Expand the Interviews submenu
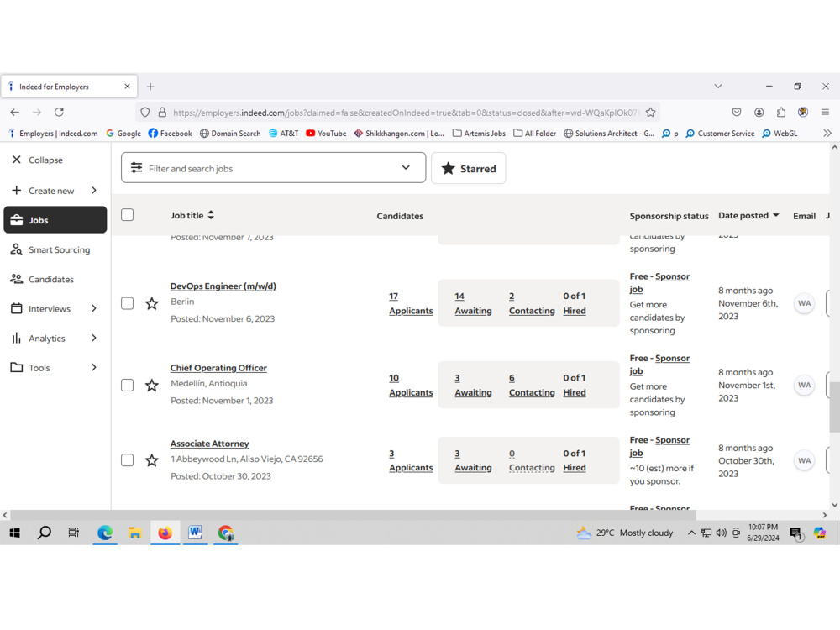840x630 pixels. 94,308
